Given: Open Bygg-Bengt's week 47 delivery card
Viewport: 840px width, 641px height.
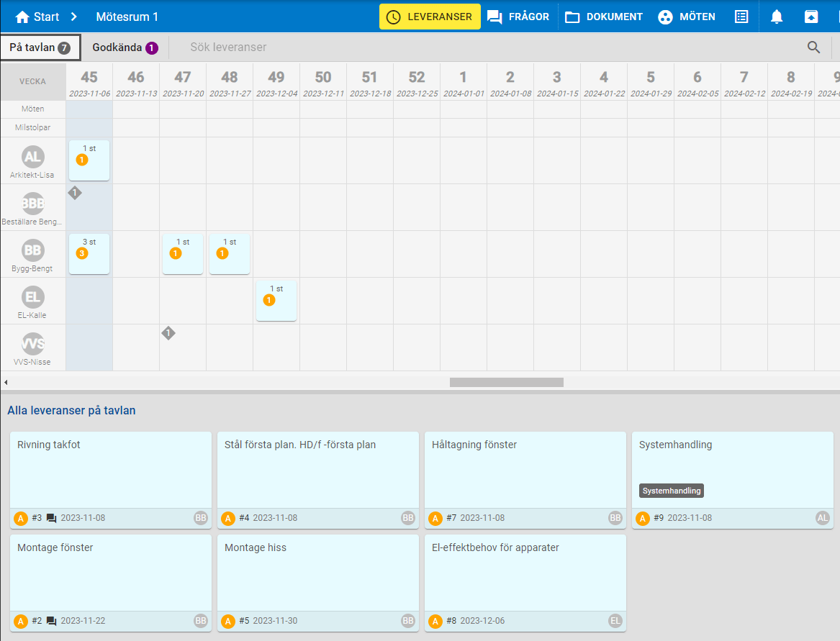Looking at the screenshot, I should (x=183, y=254).
